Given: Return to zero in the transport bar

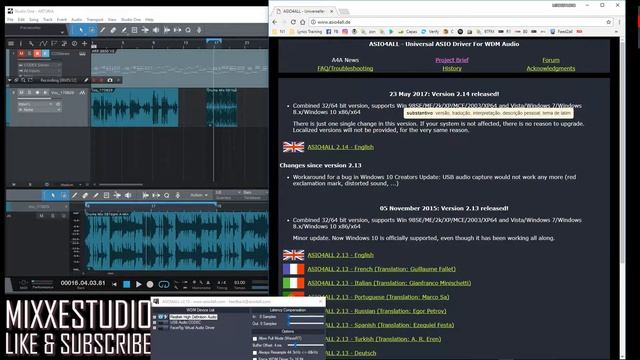Looking at the screenshot, I should click(x=114, y=284).
